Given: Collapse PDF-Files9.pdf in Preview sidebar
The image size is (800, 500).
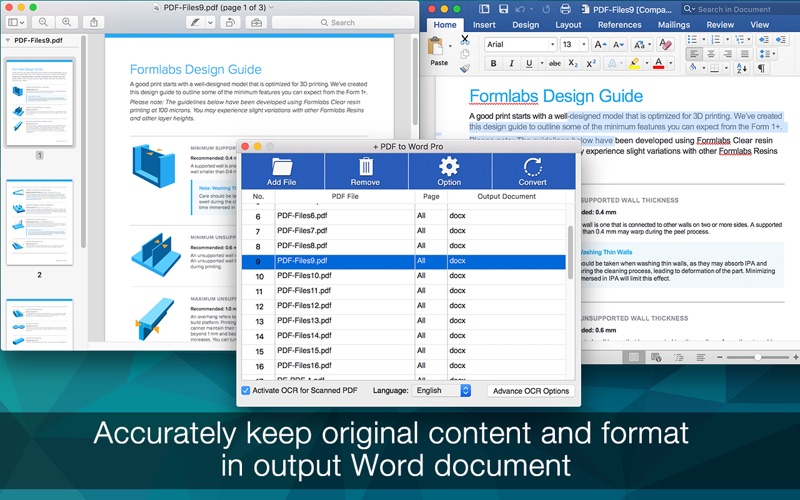Looking at the screenshot, I should (8, 40).
